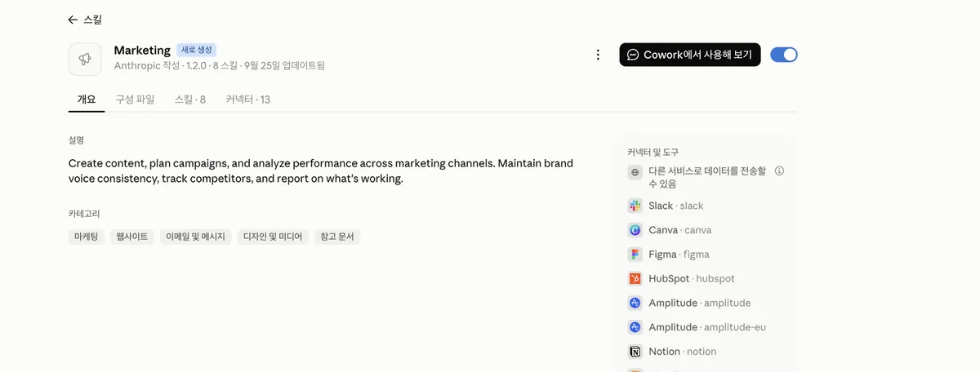Click the 새로 생성 badge

point(196,50)
